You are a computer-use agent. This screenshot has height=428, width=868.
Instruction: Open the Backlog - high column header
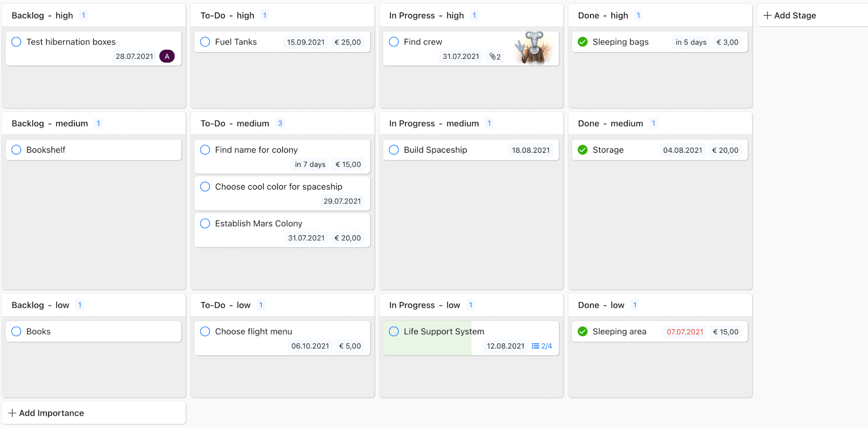tap(43, 16)
